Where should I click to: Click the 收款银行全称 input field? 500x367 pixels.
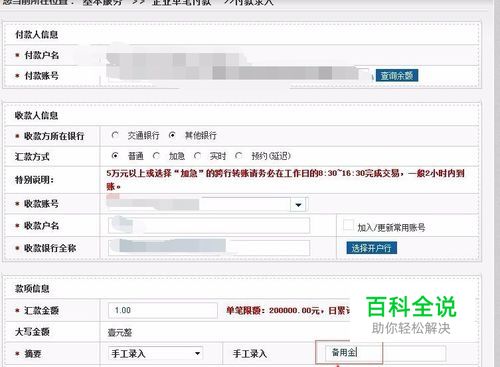click(x=209, y=248)
